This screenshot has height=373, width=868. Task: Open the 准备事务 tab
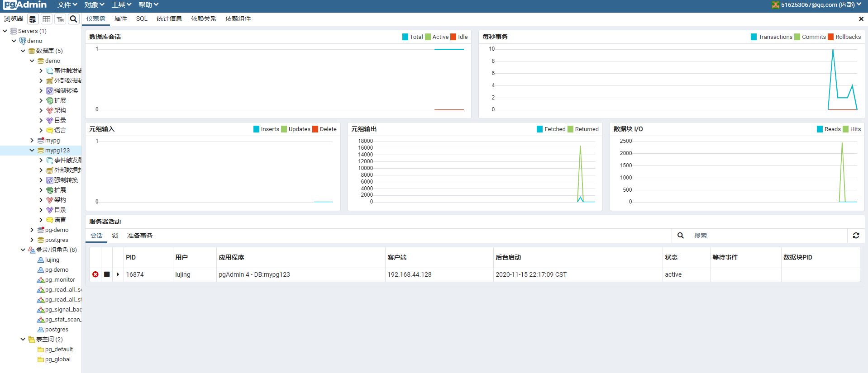pos(140,236)
